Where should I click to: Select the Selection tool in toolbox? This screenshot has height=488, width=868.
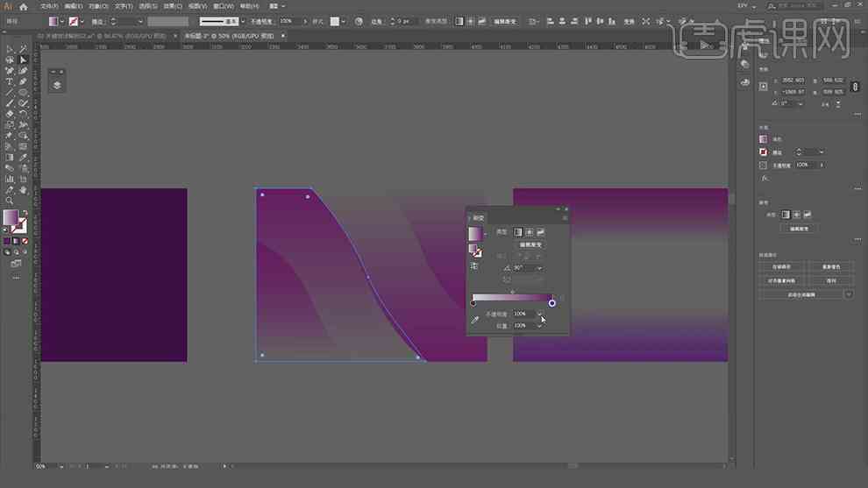pyautogui.click(x=10, y=49)
